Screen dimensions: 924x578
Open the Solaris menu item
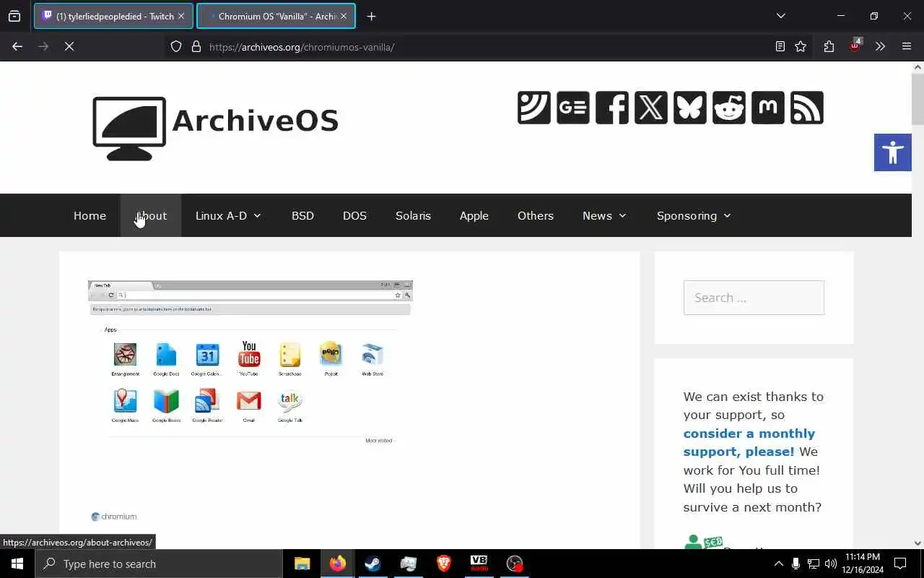coord(413,215)
